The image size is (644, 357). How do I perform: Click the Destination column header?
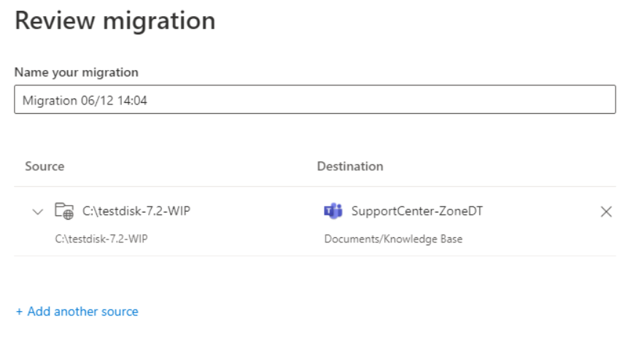[350, 166]
